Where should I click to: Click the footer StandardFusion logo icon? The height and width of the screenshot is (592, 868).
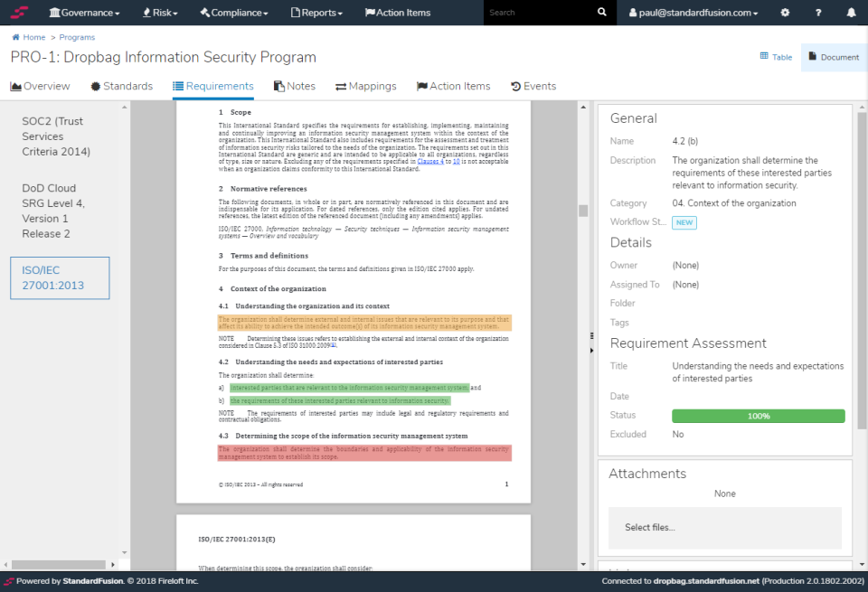pyautogui.click(x=8, y=581)
